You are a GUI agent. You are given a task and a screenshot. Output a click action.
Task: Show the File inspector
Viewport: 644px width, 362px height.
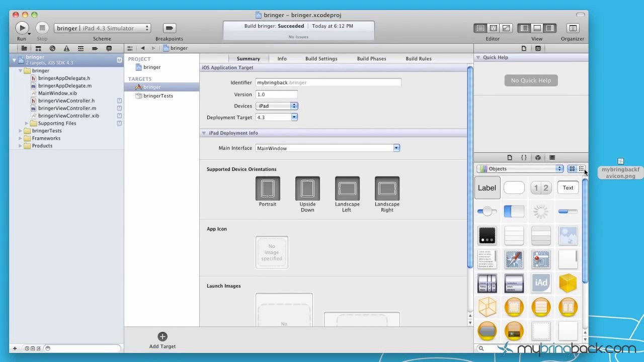point(524,48)
